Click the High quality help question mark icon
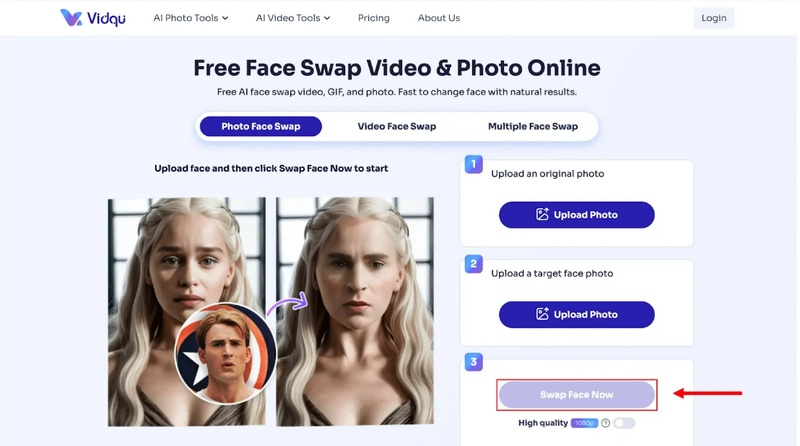Image resolution: width=800 pixels, height=446 pixels. (x=605, y=423)
